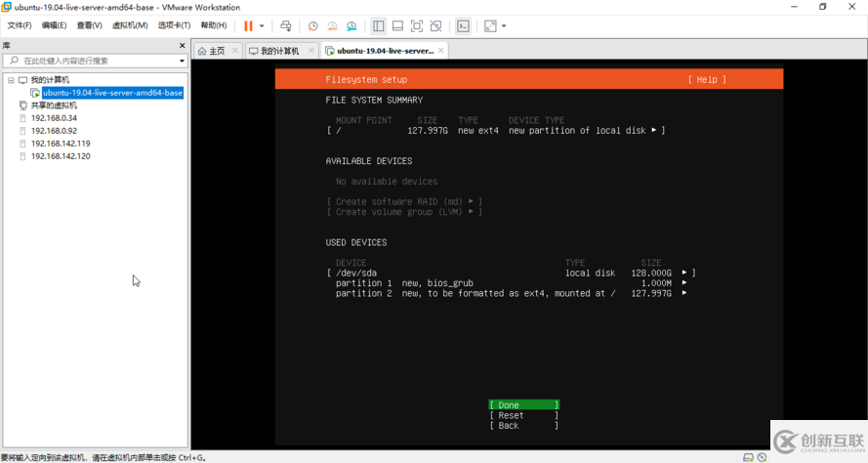
Task: Click the disk device status bar icon
Action: click(748, 457)
